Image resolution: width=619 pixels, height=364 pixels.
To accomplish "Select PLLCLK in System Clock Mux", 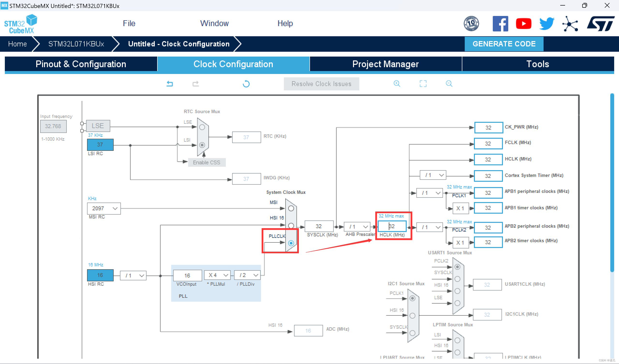I will tap(291, 243).
